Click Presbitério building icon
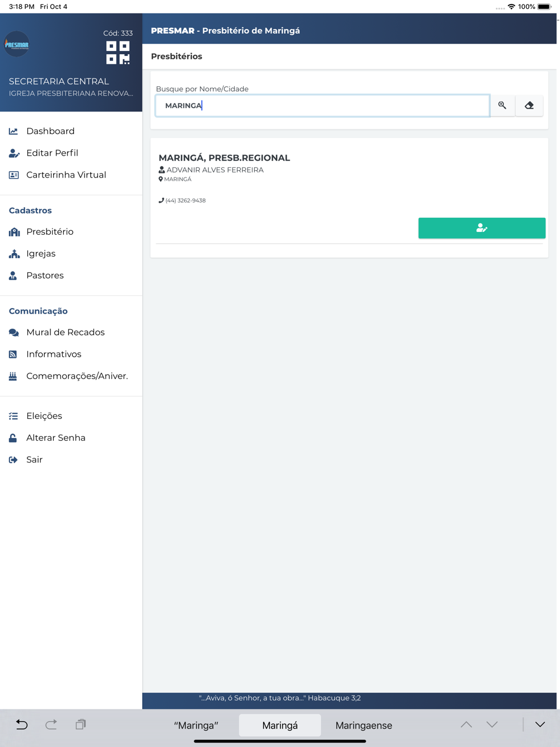This screenshot has width=560, height=747. pyautogui.click(x=14, y=232)
